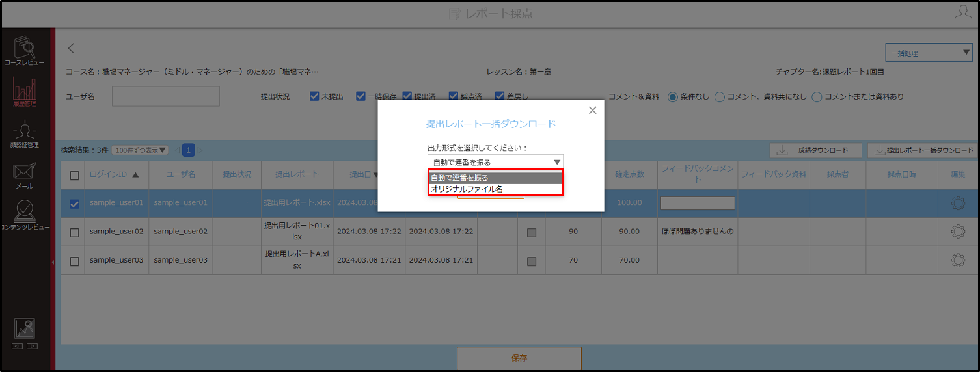The width and height of the screenshot is (980, 372).
Task: Click the フィードバック資料 column header
Action: [x=774, y=174]
